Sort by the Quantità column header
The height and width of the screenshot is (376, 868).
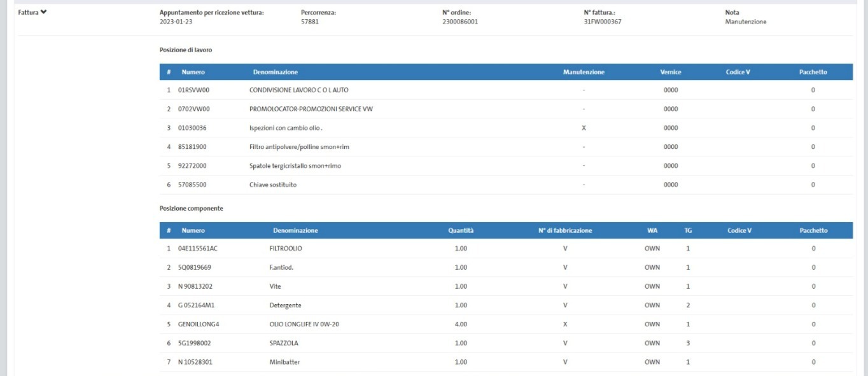(x=460, y=230)
